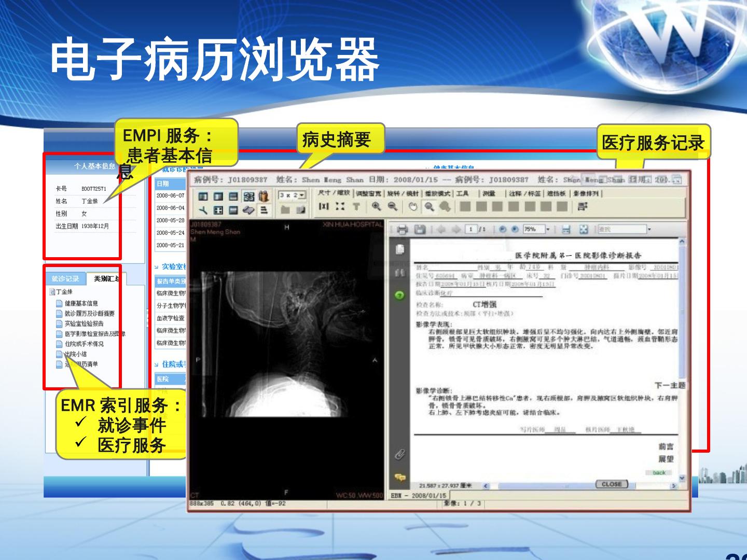
Task: Click the first layout icon in the top-left icon grid
Action: (203, 197)
